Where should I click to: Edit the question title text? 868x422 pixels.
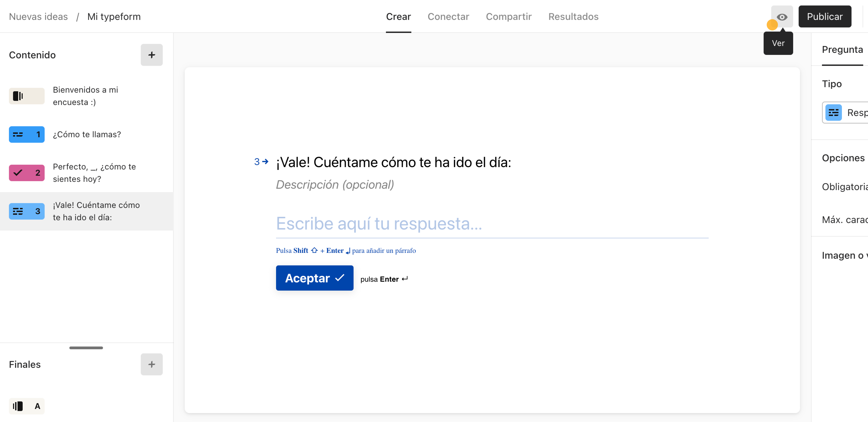(x=393, y=162)
